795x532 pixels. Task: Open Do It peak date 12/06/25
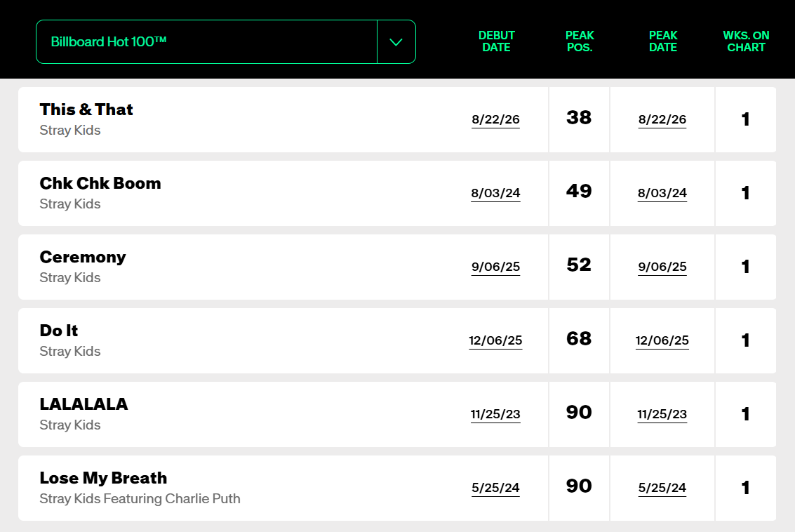662,341
